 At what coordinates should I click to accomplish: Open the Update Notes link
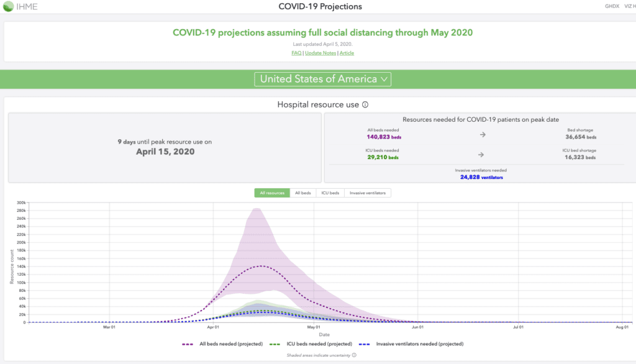point(320,53)
